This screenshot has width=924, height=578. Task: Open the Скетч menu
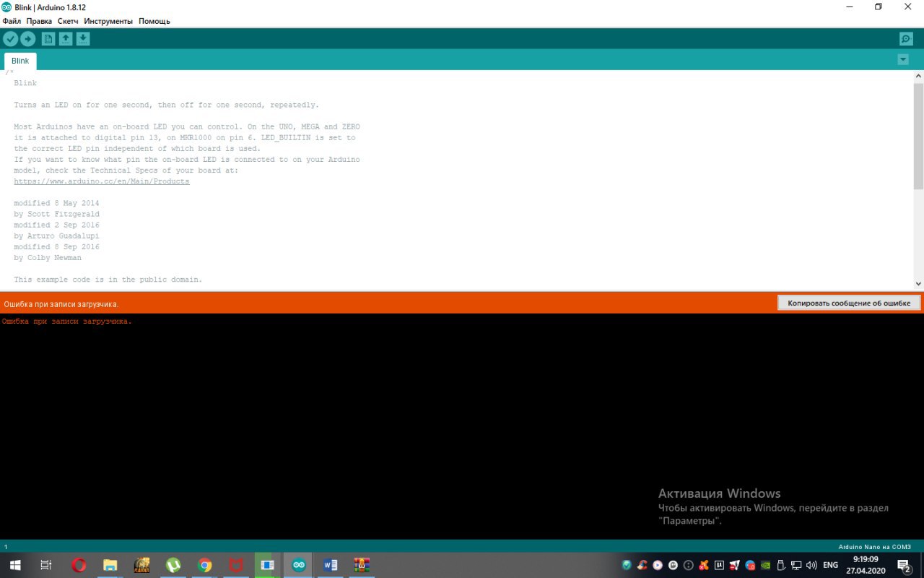pyautogui.click(x=68, y=21)
